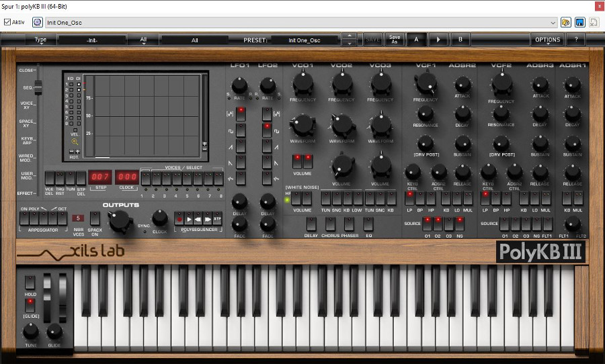This screenshot has height=364, width=605.
Task: Open the Type dropdown menu
Action: tap(40, 40)
